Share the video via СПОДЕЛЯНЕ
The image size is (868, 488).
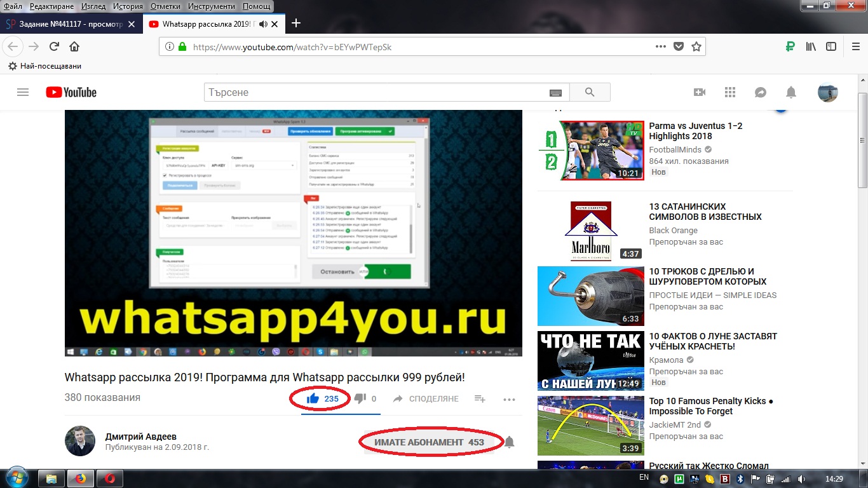(x=425, y=398)
